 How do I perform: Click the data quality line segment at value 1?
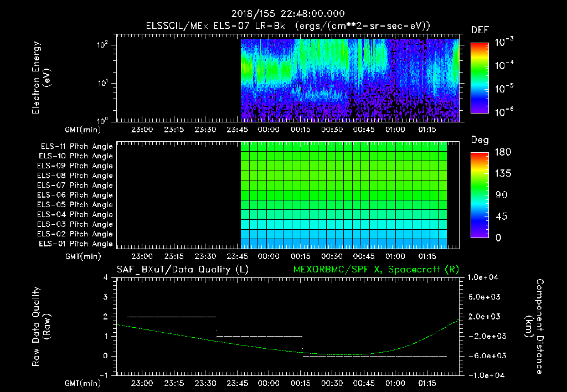tap(259, 336)
